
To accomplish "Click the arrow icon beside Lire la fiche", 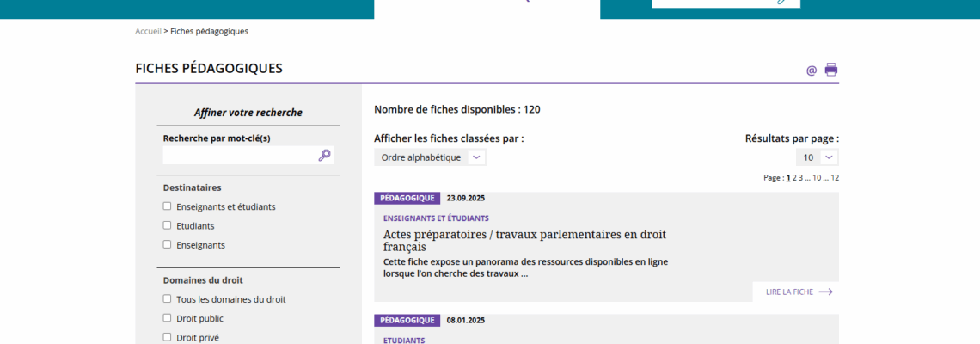I will click(x=825, y=292).
